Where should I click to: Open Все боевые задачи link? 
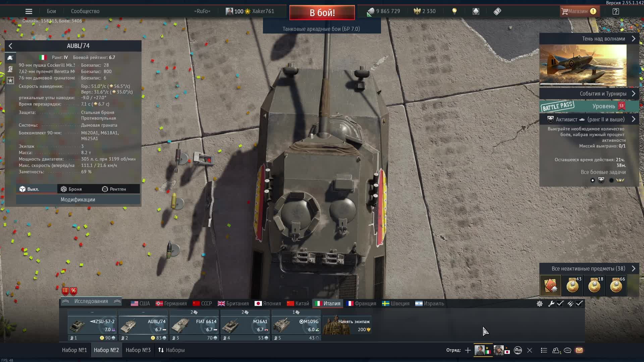click(x=603, y=172)
